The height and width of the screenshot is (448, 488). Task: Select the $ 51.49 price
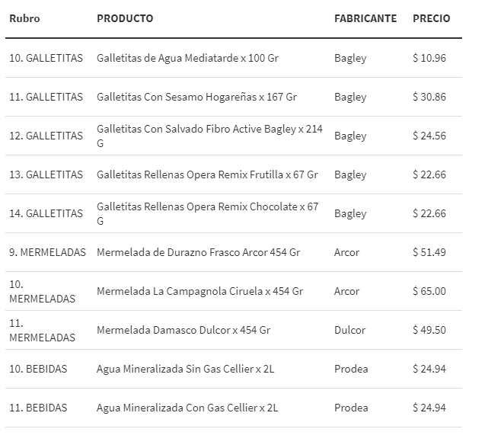[429, 252]
